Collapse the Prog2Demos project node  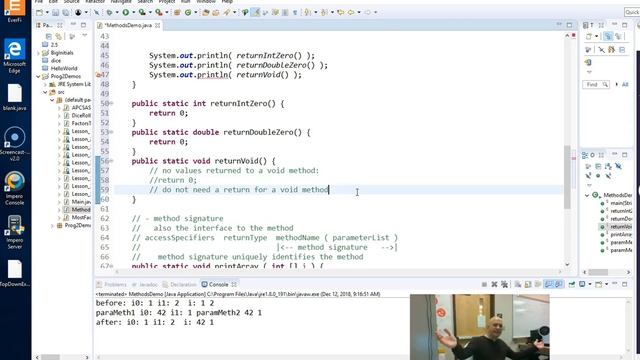click(x=38, y=76)
